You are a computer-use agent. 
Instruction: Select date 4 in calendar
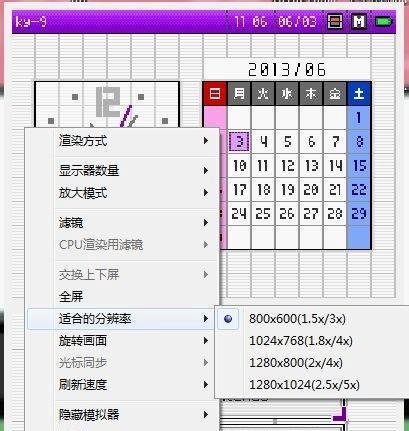pyautogui.click(x=263, y=142)
